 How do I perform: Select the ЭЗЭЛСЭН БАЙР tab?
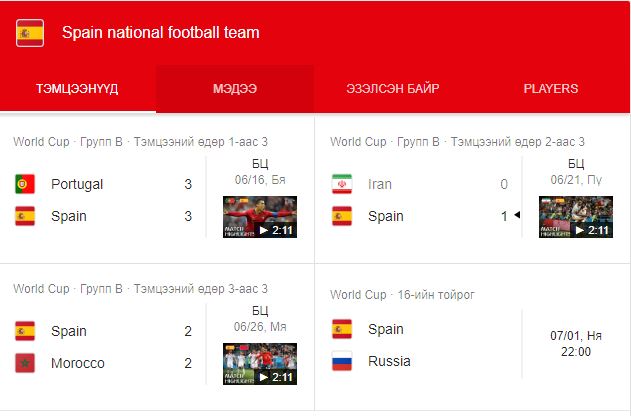[393, 89]
